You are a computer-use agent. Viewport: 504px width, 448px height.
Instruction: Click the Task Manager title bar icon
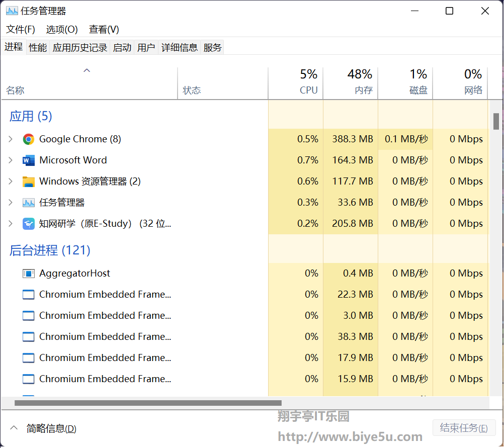point(12,11)
